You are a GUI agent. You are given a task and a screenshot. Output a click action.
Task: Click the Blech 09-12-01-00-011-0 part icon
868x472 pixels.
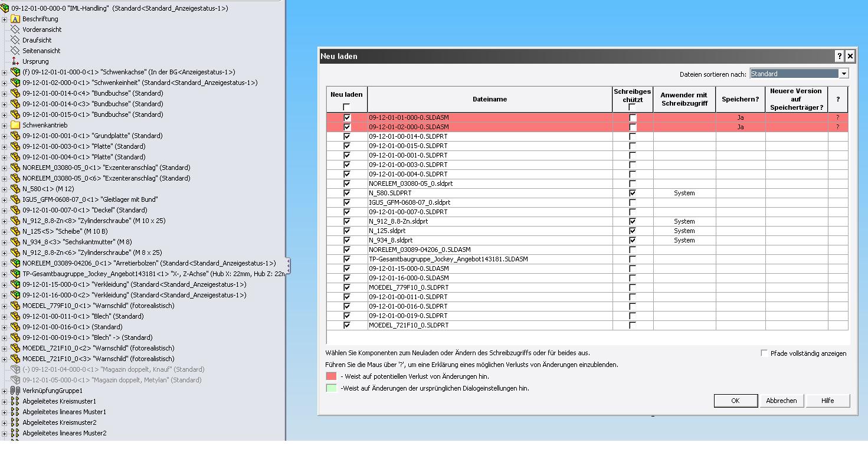(x=15, y=316)
